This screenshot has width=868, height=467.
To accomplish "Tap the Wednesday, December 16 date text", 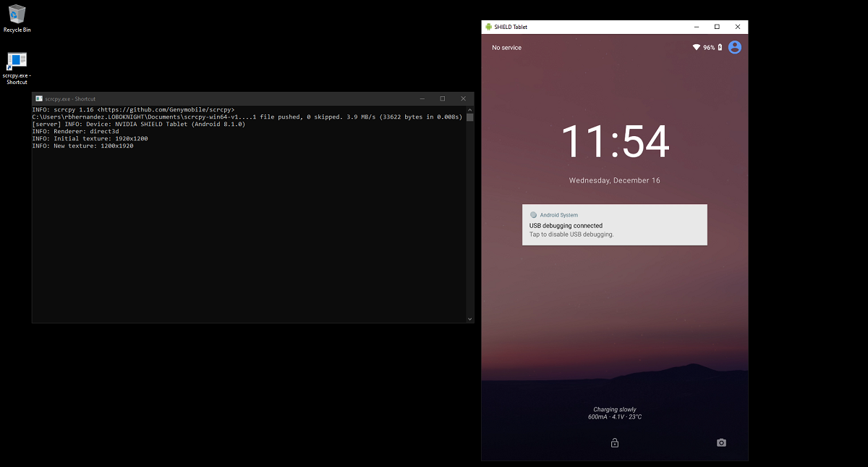I will (614, 180).
